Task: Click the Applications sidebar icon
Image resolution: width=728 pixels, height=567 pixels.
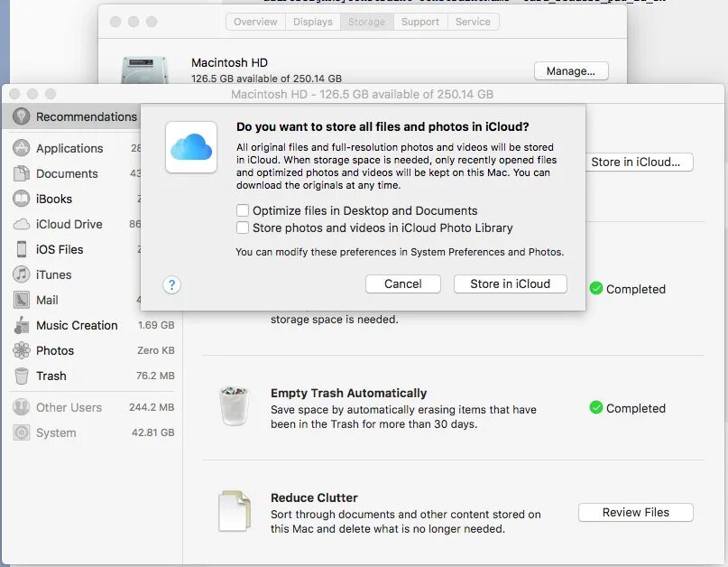Action: (x=21, y=148)
